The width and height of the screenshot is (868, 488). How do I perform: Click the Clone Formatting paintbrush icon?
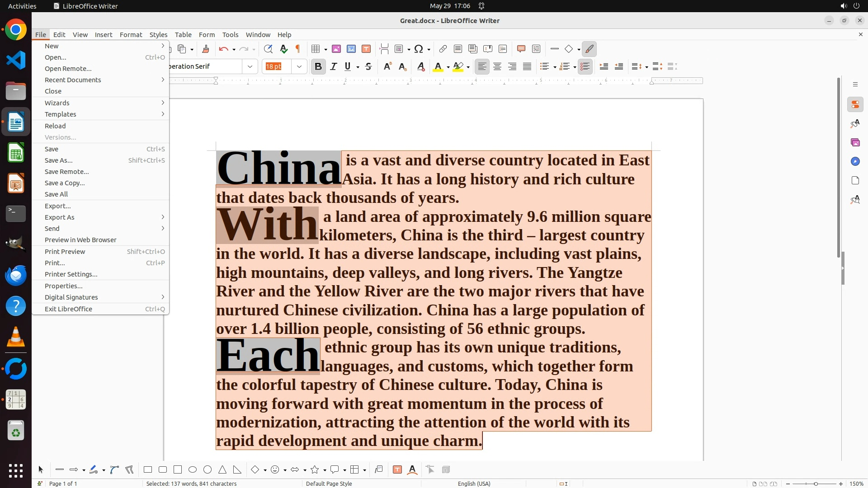click(206, 49)
